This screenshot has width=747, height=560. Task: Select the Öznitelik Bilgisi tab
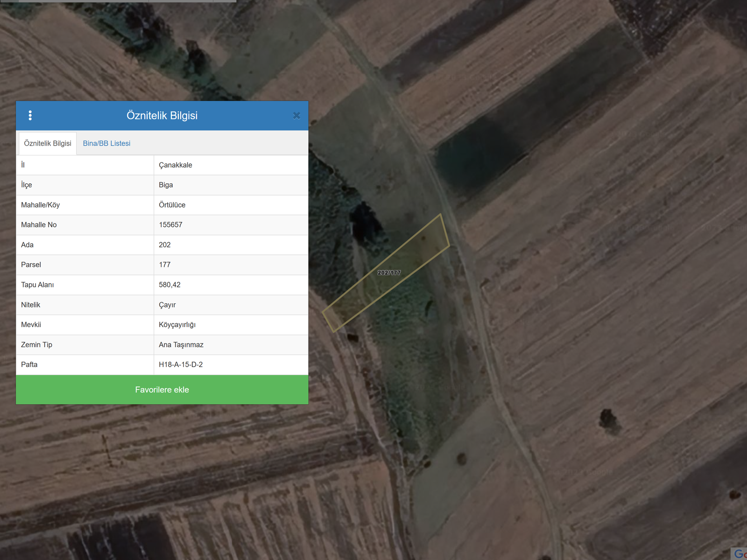point(48,143)
